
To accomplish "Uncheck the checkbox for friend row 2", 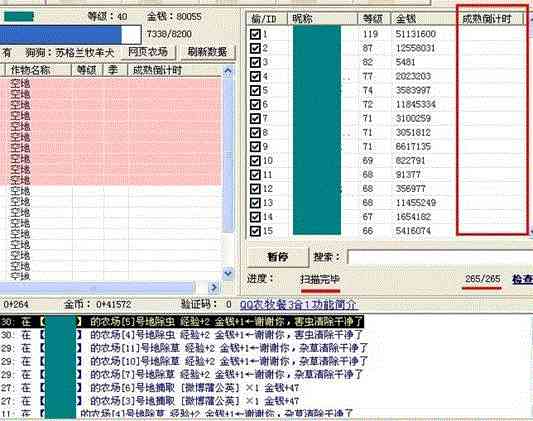I will (x=255, y=48).
